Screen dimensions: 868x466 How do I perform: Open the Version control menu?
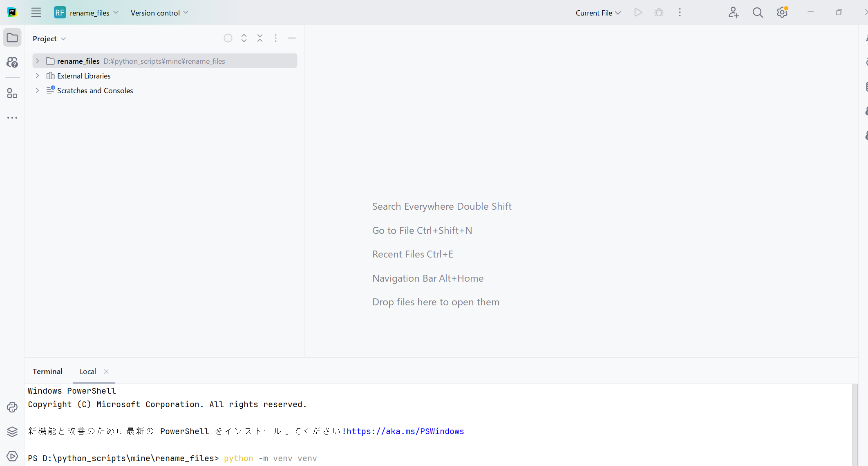(159, 13)
